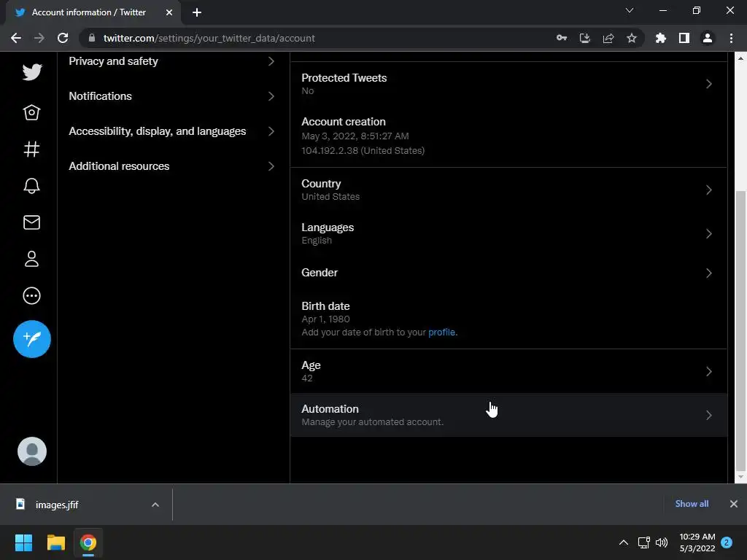Click the address bar URL
747x560 pixels.
tap(209, 38)
